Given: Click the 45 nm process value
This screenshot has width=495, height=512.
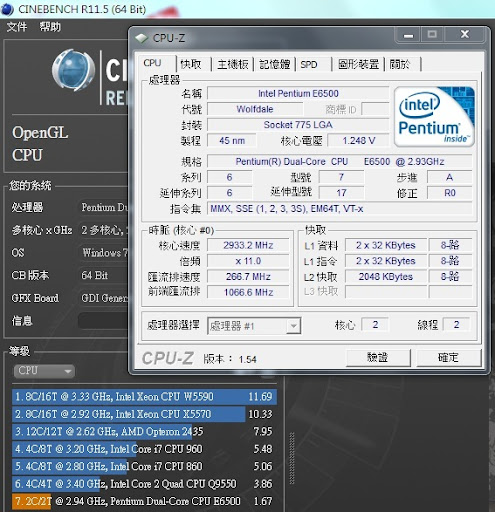Looking at the screenshot, I should pyautogui.click(x=232, y=141).
